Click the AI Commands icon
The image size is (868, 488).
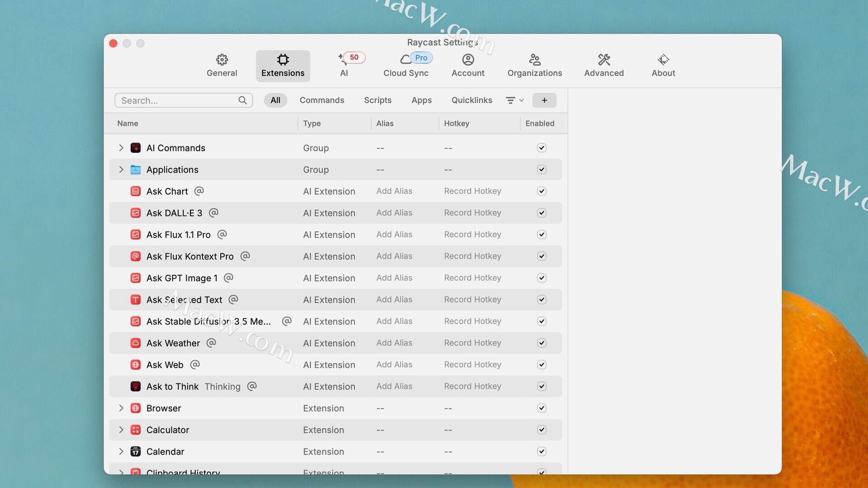(x=136, y=148)
